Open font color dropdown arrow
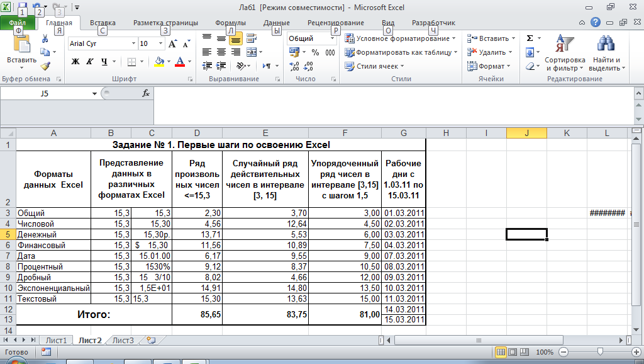 tap(189, 62)
